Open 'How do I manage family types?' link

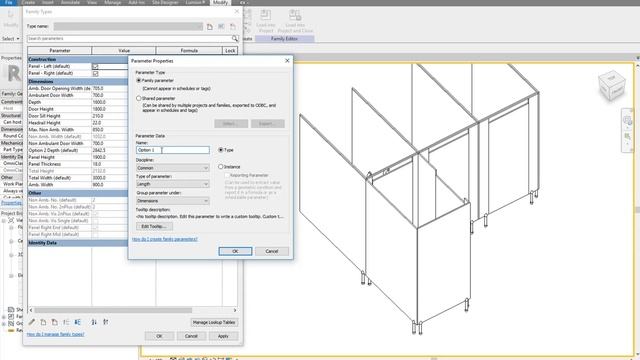click(56, 334)
